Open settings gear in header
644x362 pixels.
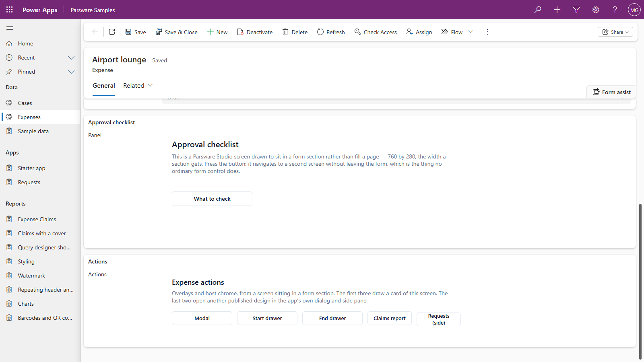coord(596,10)
